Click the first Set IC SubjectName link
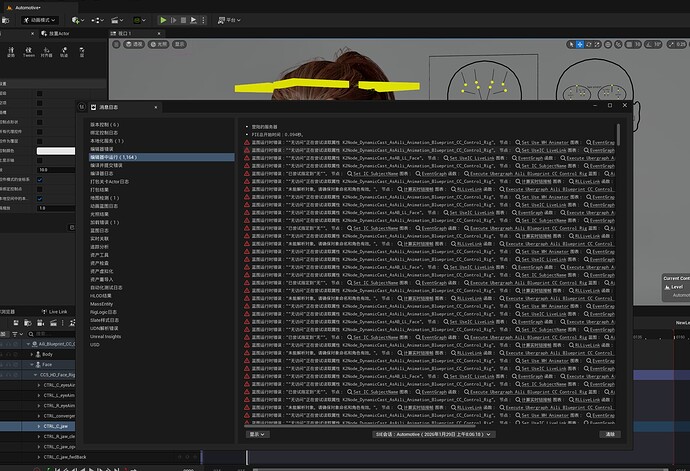Image resolution: width=690 pixels, height=471 pixels. point(543,166)
